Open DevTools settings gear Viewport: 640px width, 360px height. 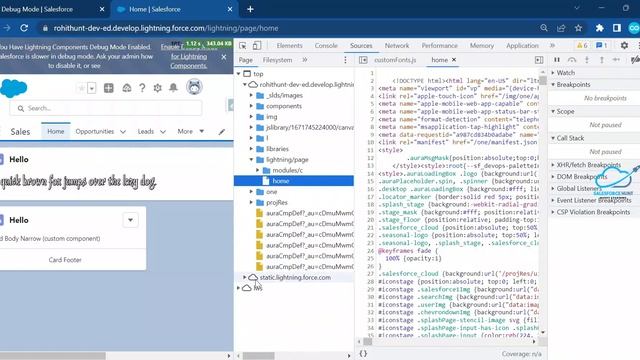pyautogui.click(x=624, y=45)
